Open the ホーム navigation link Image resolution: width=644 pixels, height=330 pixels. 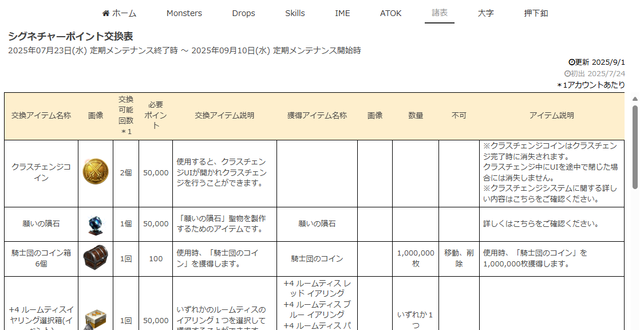point(119,13)
